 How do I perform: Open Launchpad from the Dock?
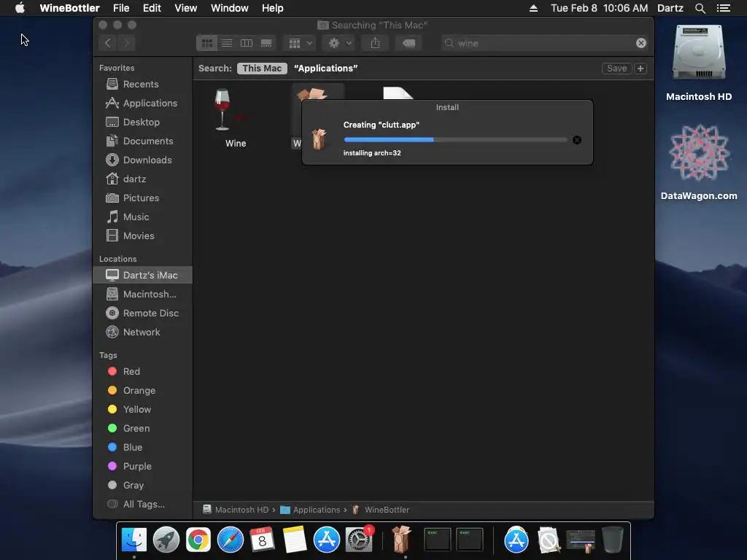pos(166,540)
